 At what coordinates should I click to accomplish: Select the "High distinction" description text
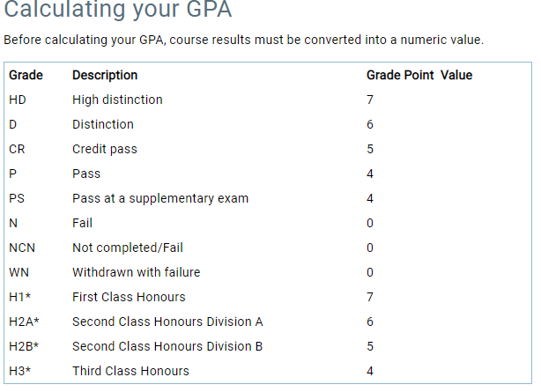click(117, 100)
